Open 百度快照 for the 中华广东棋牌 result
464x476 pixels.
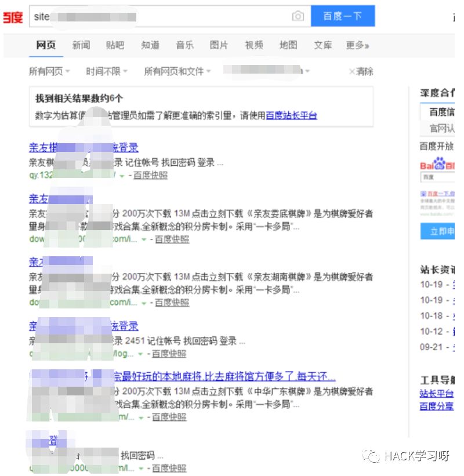[x=169, y=417]
